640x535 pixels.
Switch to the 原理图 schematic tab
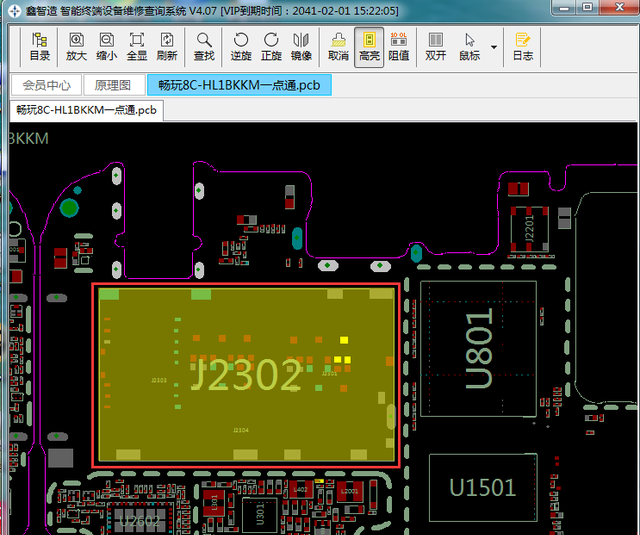coord(114,85)
